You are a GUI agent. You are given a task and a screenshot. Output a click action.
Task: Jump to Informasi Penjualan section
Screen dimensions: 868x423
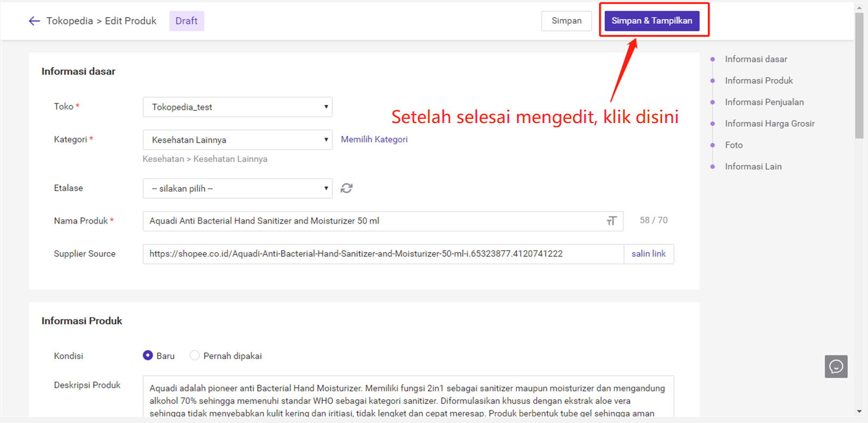[764, 102]
